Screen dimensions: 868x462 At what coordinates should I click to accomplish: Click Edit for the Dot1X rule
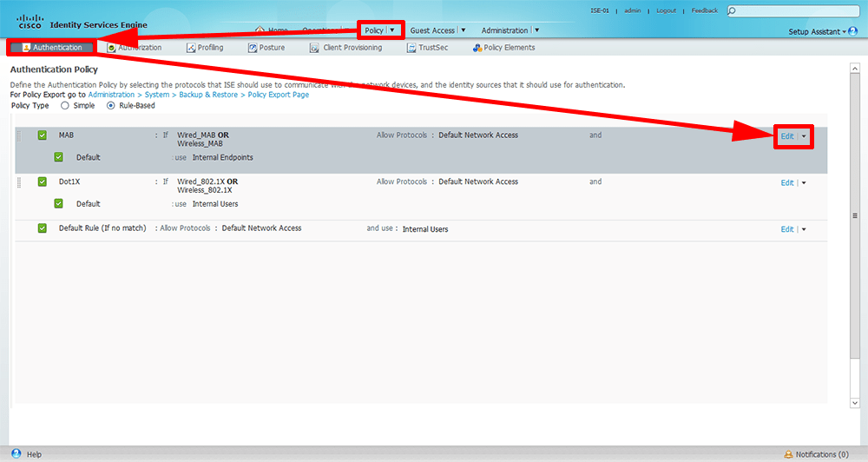tap(787, 183)
